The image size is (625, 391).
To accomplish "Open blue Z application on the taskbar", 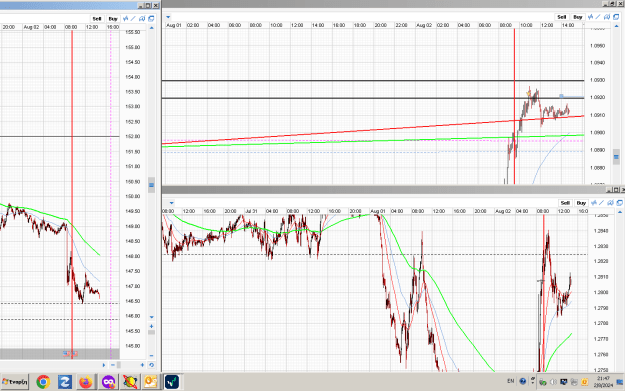I will pyautogui.click(x=65, y=382).
